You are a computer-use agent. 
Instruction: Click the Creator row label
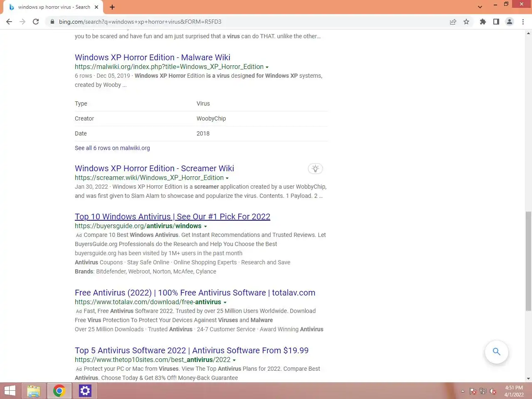coord(84,118)
